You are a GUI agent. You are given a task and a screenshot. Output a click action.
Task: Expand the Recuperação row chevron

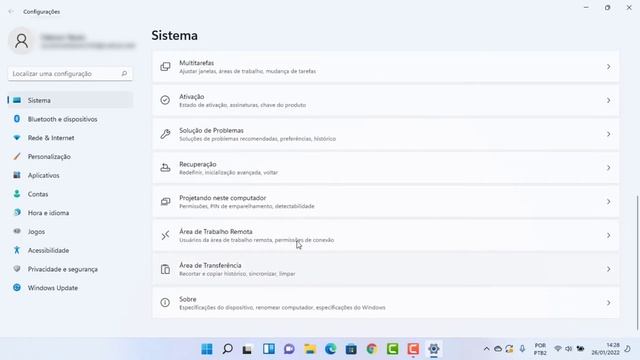coord(608,168)
